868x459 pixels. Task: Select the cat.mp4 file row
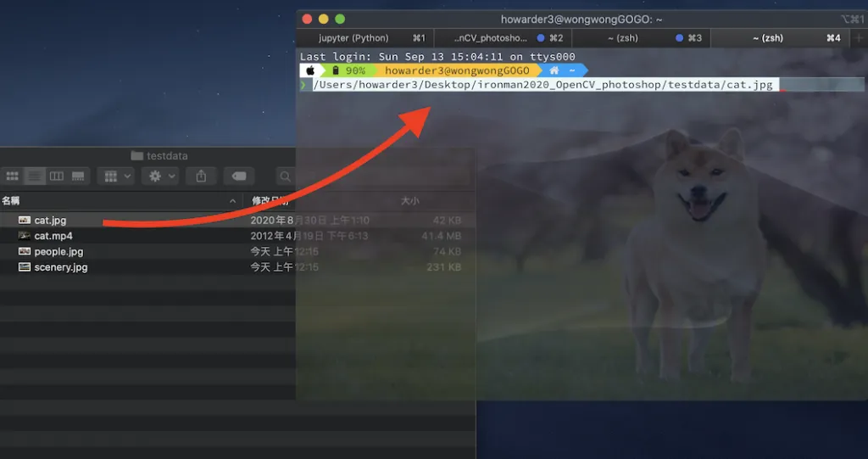click(237, 236)
